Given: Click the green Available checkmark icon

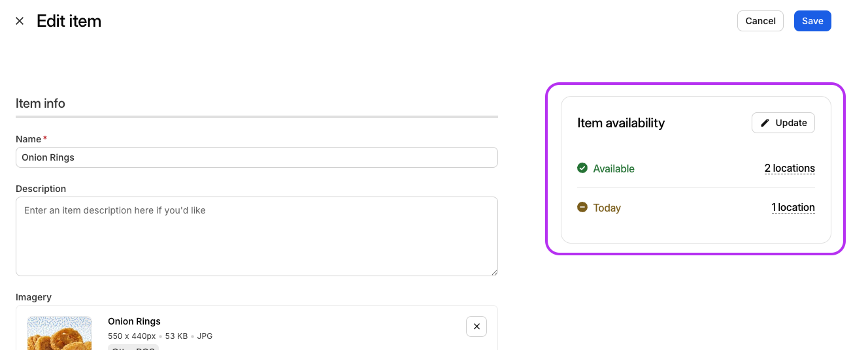Looking at the screenshot, I should [582, 168].
